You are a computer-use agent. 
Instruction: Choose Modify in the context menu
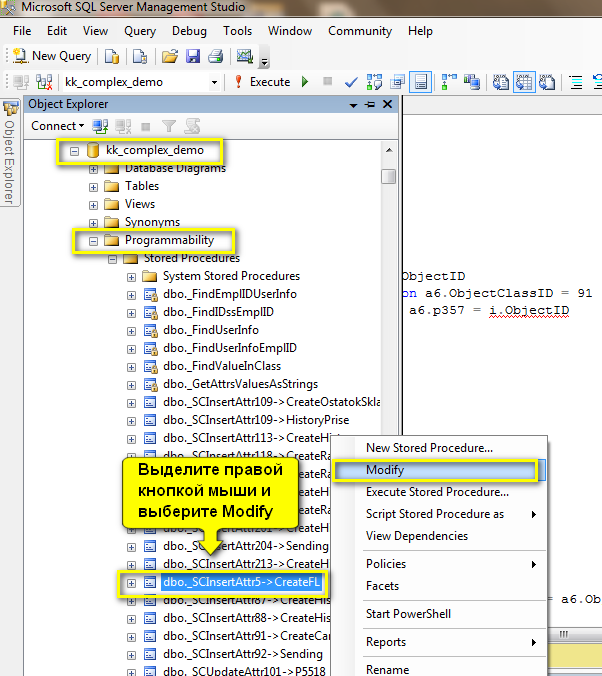pos(440,470)
